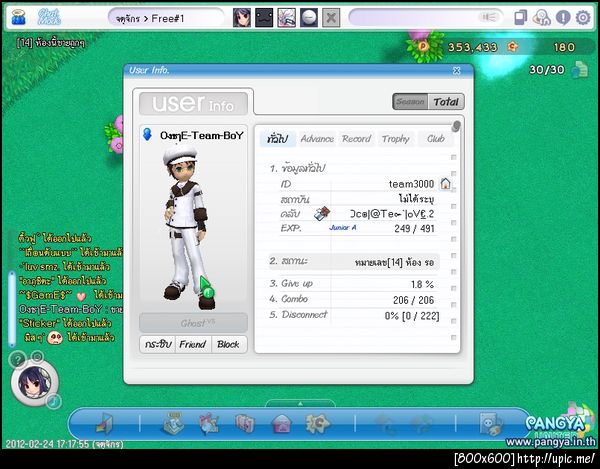Click the Ghost VS button
The height and width of the screenshot is (469, 600).
[x=193, y=323]
